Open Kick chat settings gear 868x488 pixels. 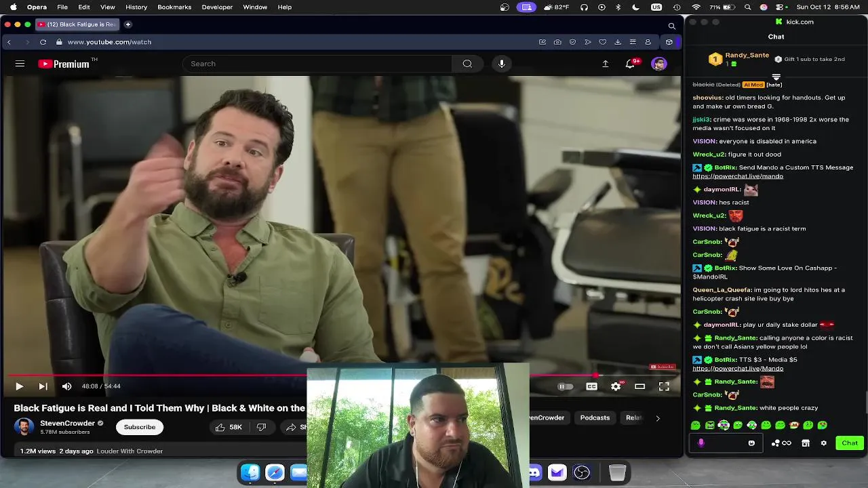point(824,443)
